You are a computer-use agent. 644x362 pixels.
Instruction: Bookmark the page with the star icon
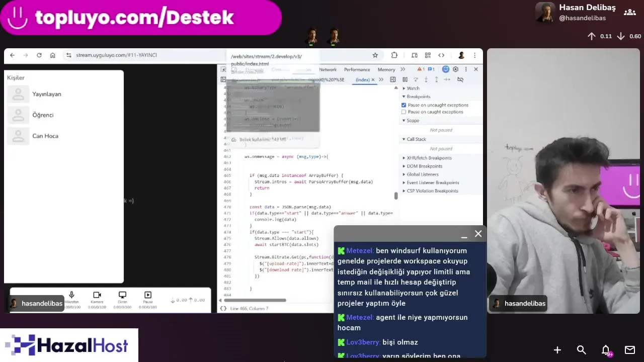pyautogui.click(x=375, y=55)
